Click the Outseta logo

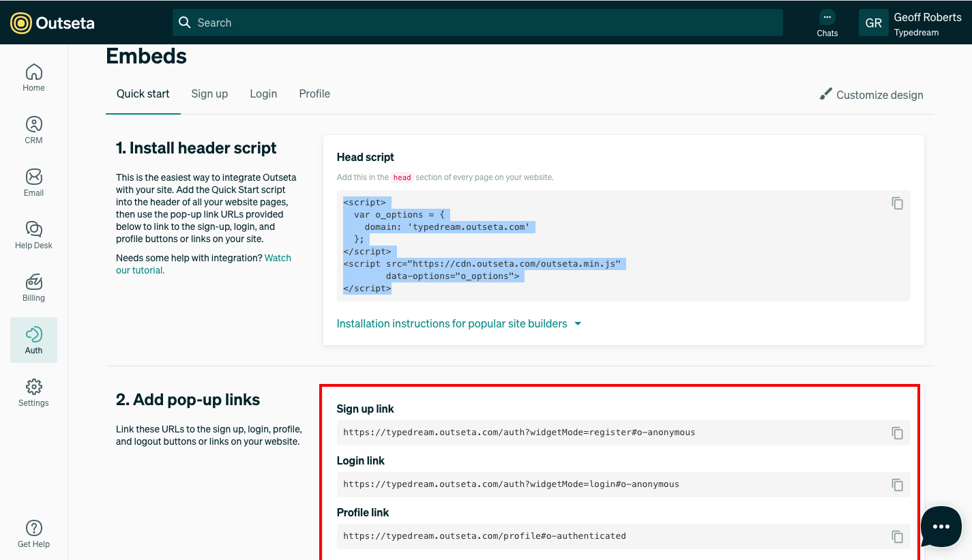(53, 23)
